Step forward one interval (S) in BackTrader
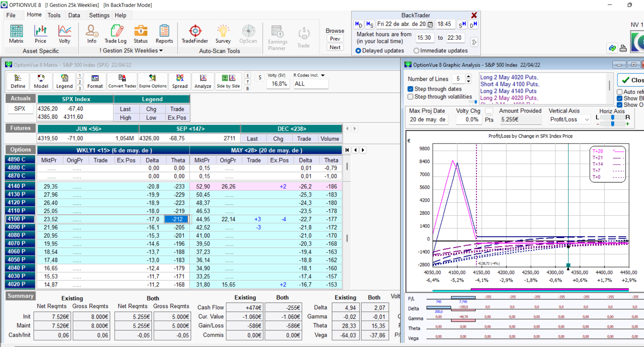The height and width of the screenshot is (347, 644). pyautogui.click(x=462, y=24)
